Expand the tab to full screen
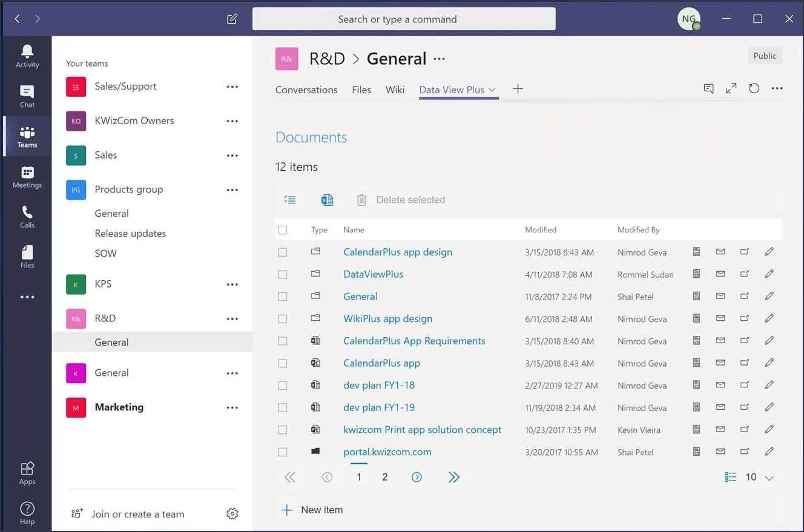 click(731, 89)
